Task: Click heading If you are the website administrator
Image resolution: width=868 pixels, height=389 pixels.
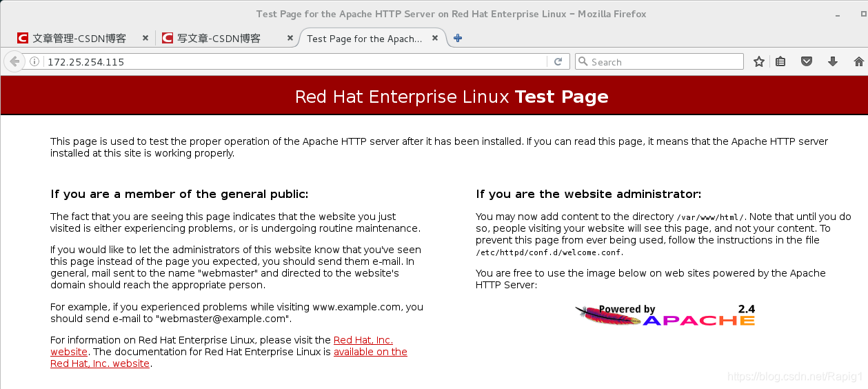Action: [x=588, y=194]
